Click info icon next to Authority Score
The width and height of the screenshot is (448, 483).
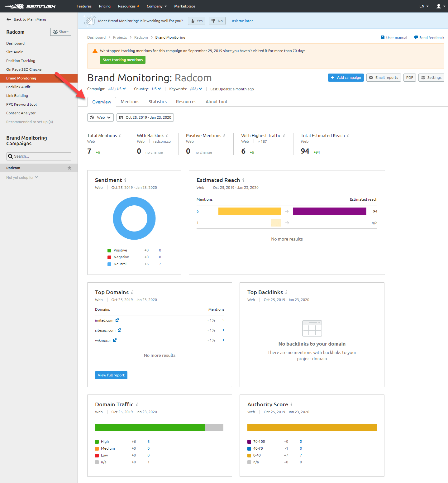pos(291,404)
